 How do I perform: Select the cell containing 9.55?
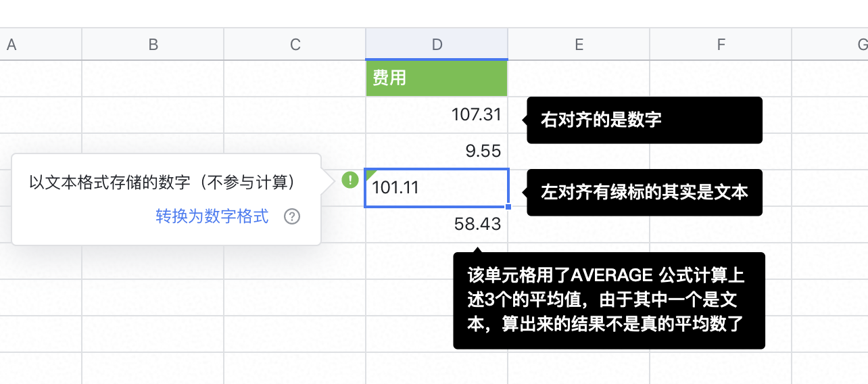[437, 151]
